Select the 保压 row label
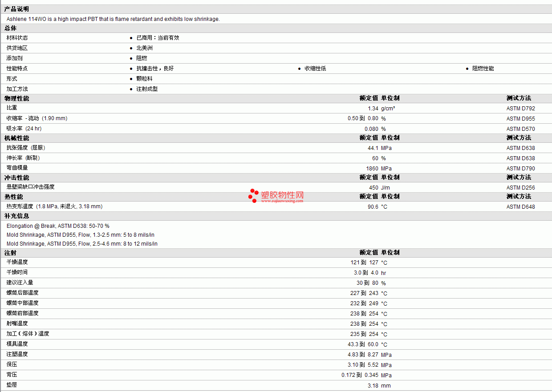This screenshot has height=392, width=552. click(12, 364)
